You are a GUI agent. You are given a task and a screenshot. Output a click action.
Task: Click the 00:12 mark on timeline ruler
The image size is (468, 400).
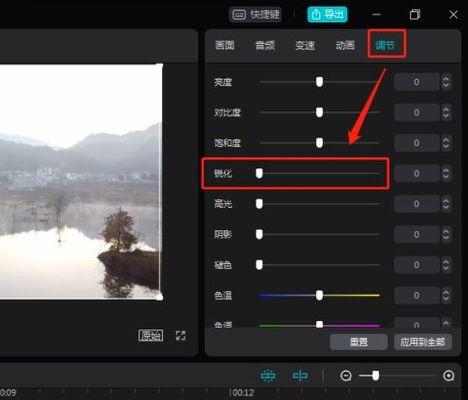click(243, 393)
